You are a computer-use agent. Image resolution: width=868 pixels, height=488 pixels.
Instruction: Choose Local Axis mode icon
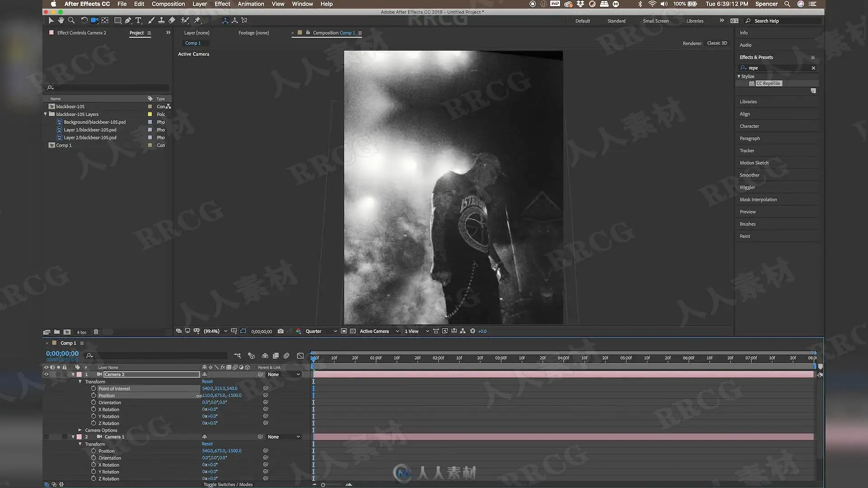[x=225, y=20]
